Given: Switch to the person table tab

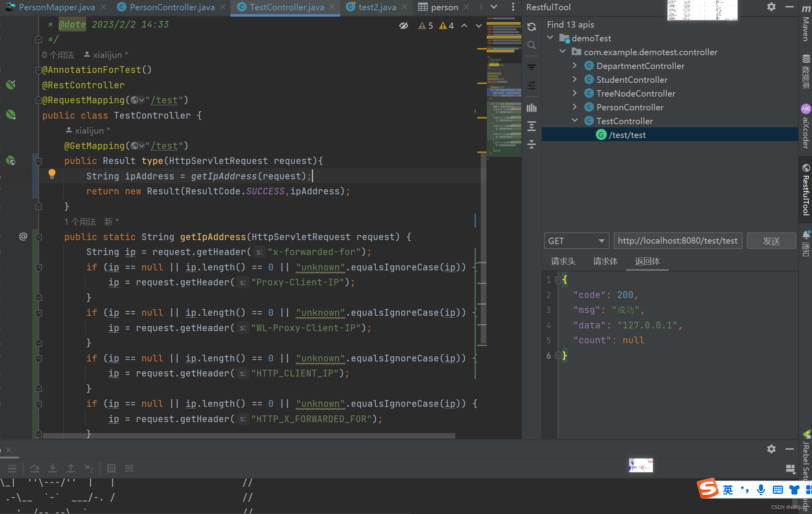Looking at the screenshot, I should pos(444,7).
